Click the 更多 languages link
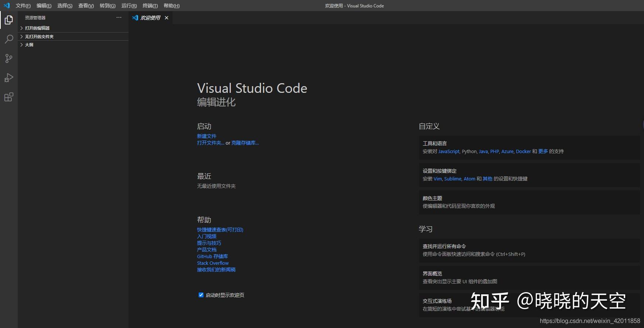644x328 pixels. [x=543, y=151]
